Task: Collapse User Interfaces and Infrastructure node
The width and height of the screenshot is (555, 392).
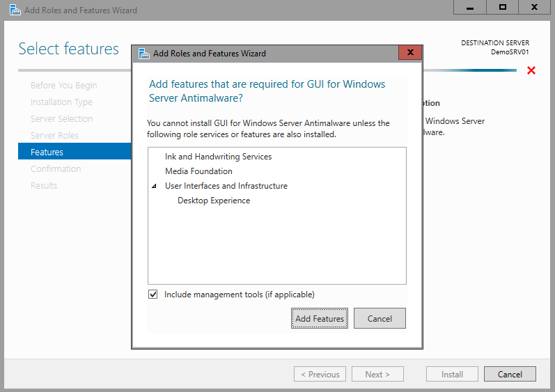Action: (x=154, y=186)
